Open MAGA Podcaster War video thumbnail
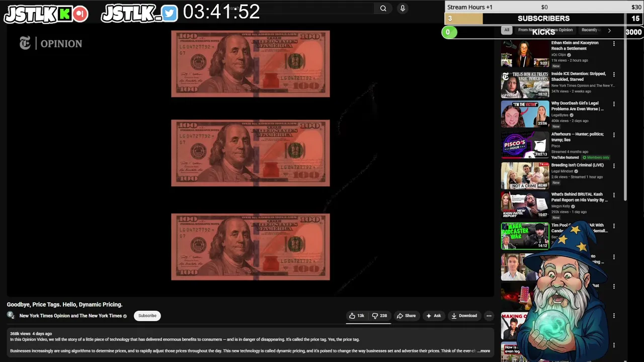 pyautogui.click(x=525, y=236)
